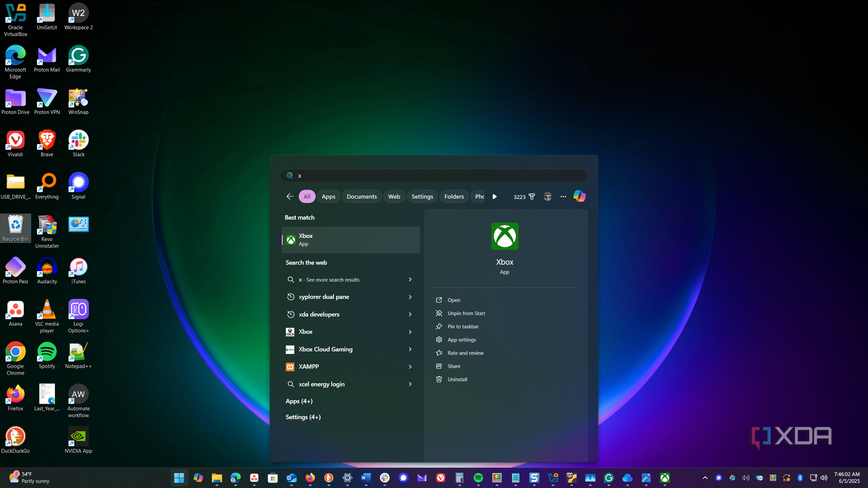Click the Windows Start button on taskbar
This screenshot has width=868, height=488.
(x=179, y=478)
